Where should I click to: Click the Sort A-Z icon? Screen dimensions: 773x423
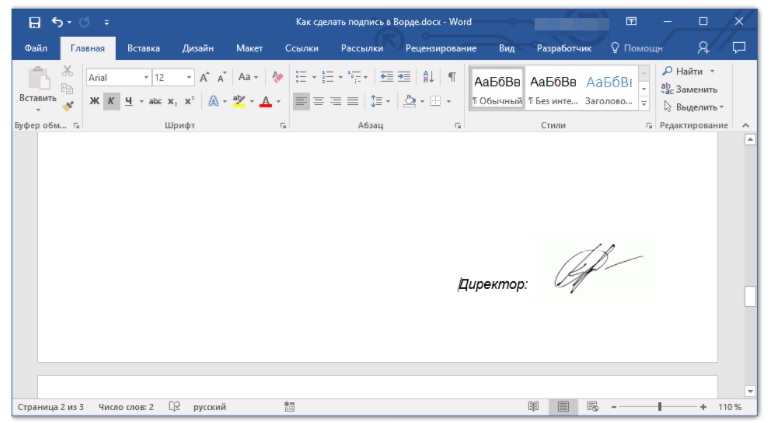tap(429, 77)
